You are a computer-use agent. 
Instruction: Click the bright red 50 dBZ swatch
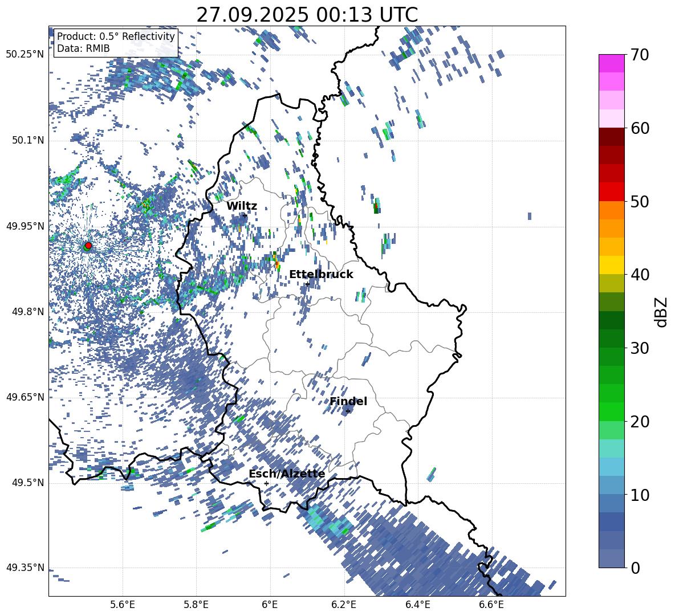611,192
